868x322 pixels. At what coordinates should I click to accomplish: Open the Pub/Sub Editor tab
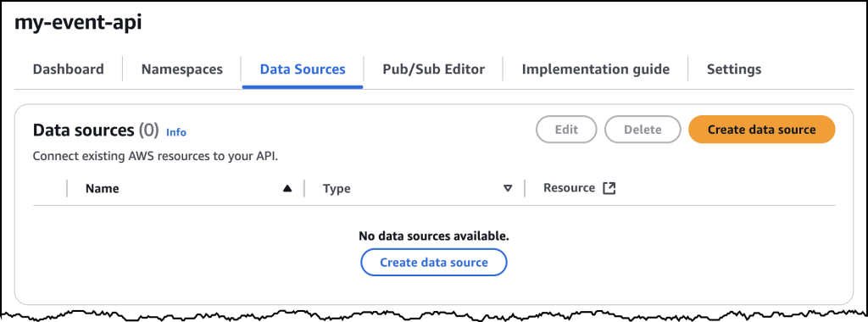tap(433, 69)
